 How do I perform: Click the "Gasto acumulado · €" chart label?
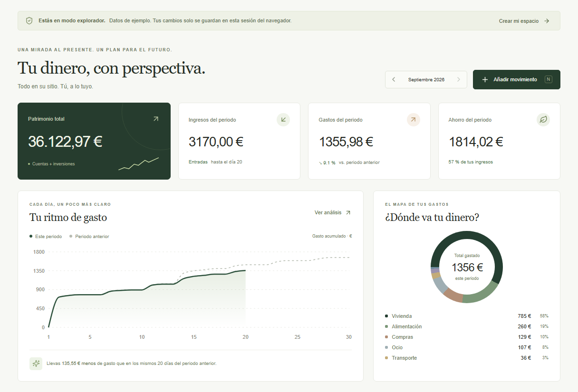click(x=332, y=236)
